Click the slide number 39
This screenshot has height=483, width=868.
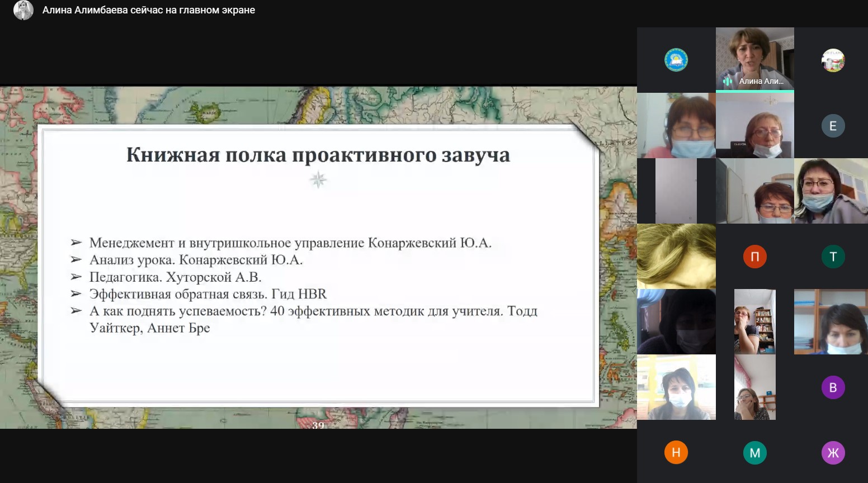(x=318, y=425)
